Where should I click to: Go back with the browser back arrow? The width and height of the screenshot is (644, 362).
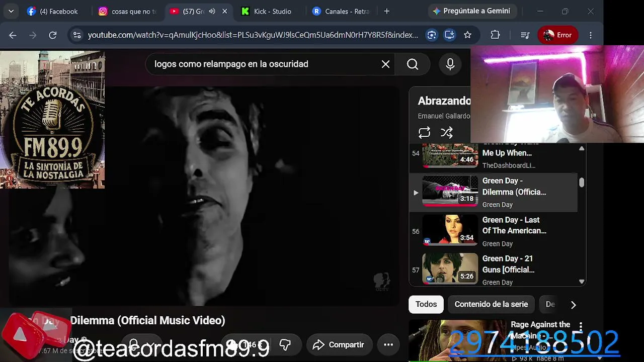[13, 35]
